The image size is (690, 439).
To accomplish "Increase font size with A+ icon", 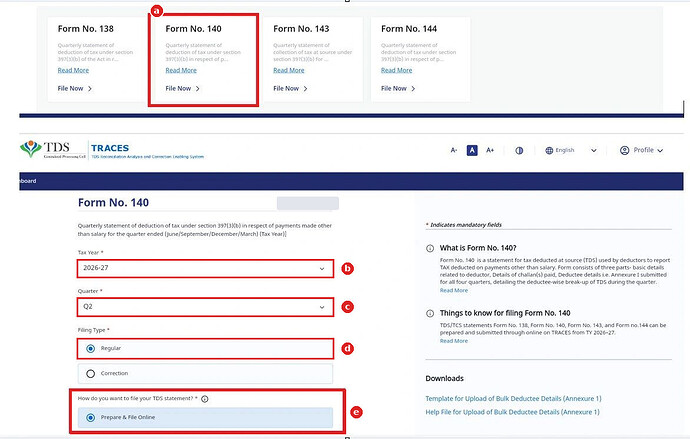I will pos(490,150).
